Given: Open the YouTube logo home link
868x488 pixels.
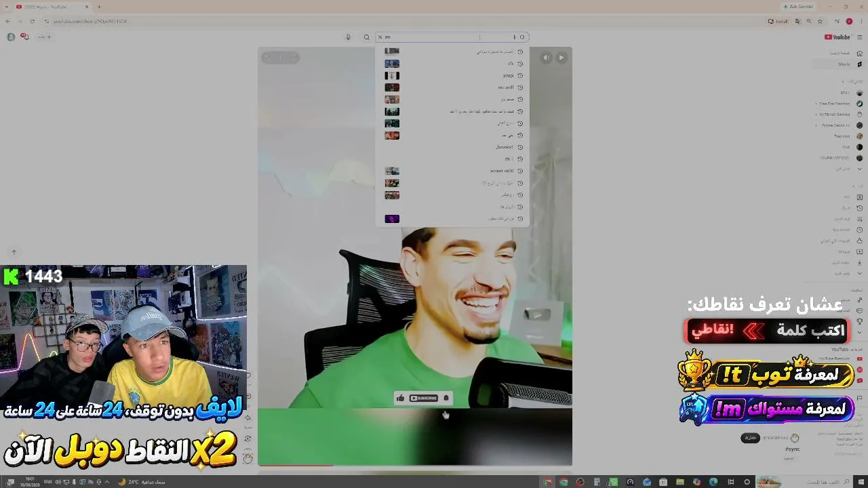Looking at the screenshot, I should (x=837, y=37).
